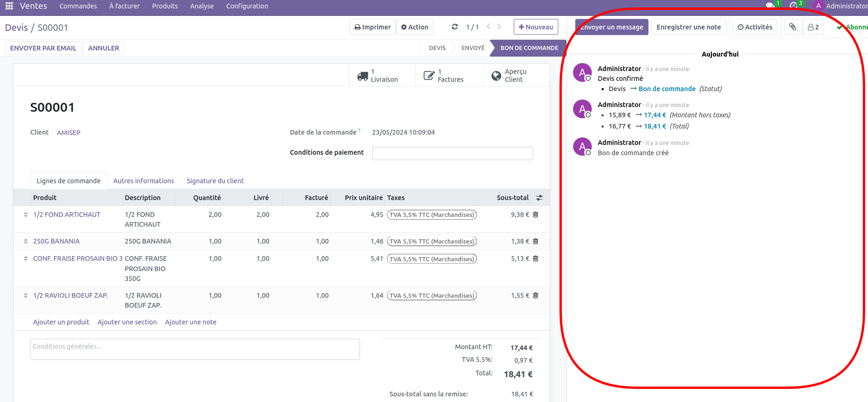Switch to Signature du client tab
Screen dimensions: 868x402
point(215,181)
